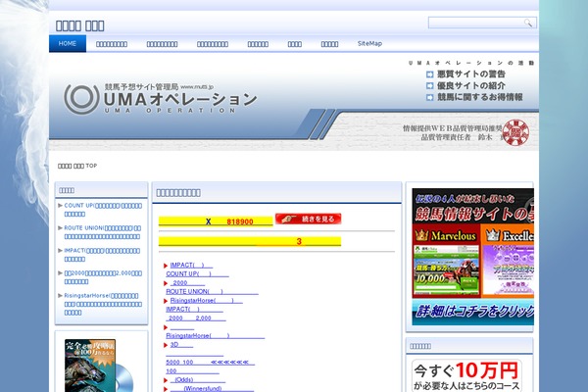Open sidebar link ROUTE UNION
Viewport: 588px width, 392px height.
pos(102,232)
